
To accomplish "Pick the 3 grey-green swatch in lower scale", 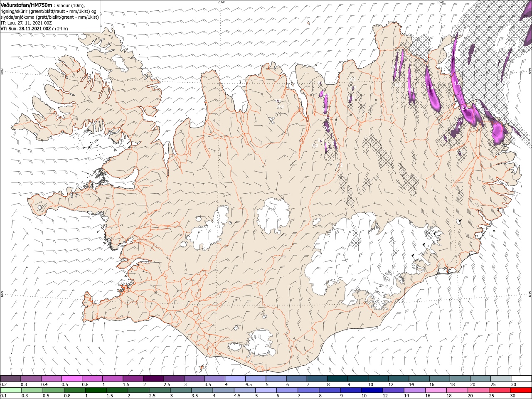I will point(181,390).
